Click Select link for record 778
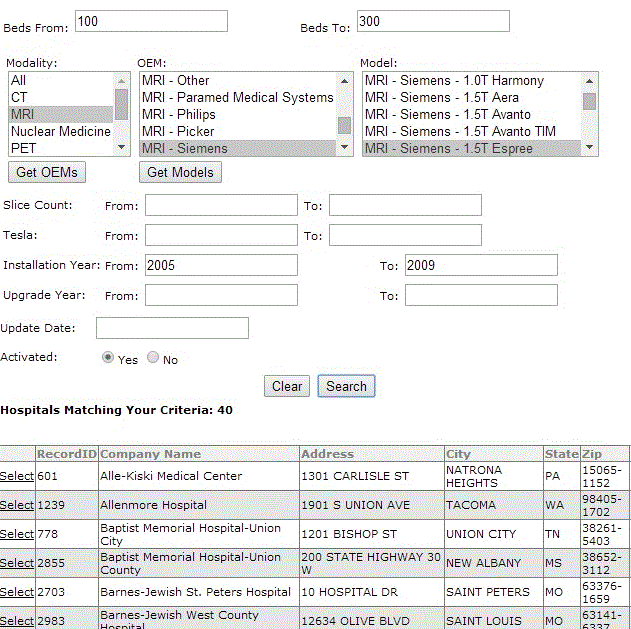 pos(17,534)
